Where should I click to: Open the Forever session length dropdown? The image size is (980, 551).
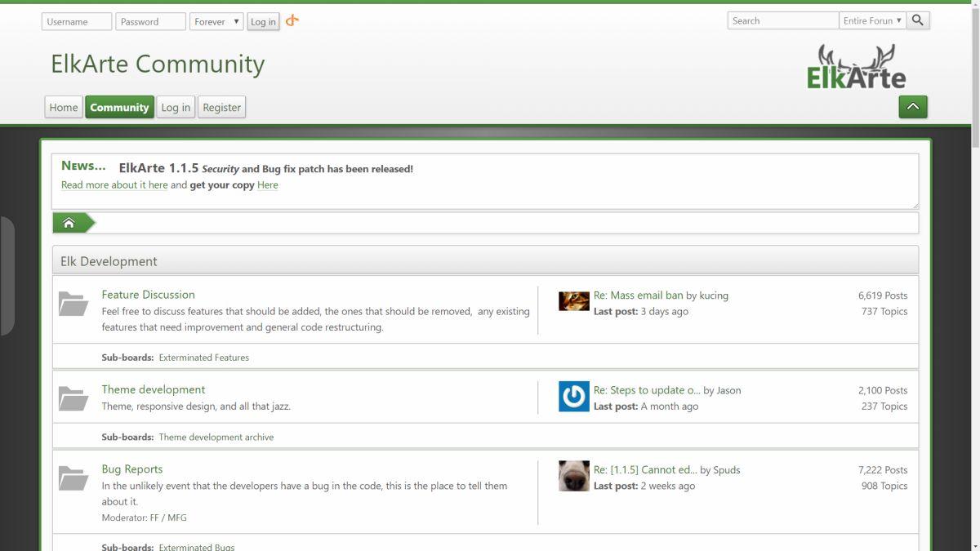coord(216,22)
